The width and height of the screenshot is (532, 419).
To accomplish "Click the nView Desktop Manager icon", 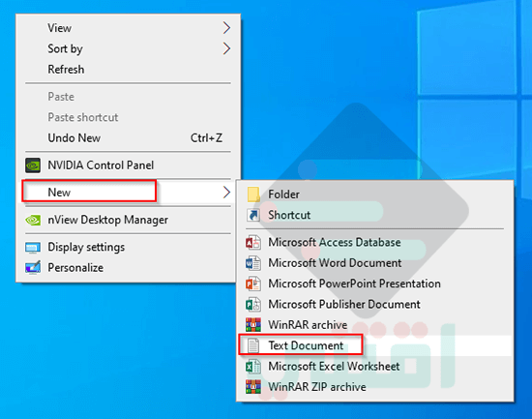I will pyautogui.click(x=33, y=220).
